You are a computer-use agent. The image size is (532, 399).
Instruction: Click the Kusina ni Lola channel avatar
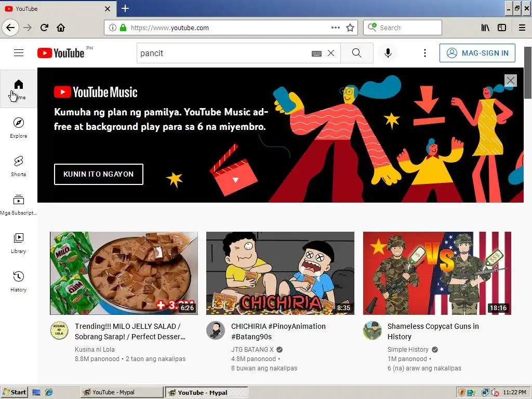tap(59, 330)
